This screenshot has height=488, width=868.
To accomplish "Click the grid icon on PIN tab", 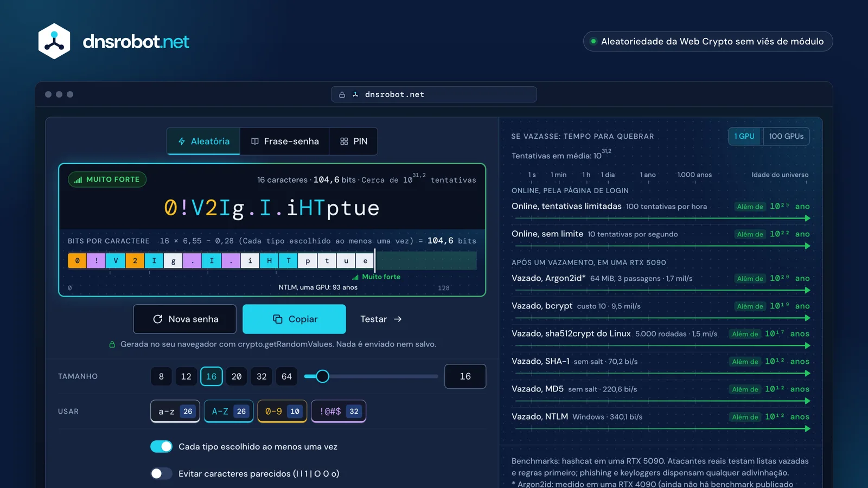I will (x=344, y=142).
